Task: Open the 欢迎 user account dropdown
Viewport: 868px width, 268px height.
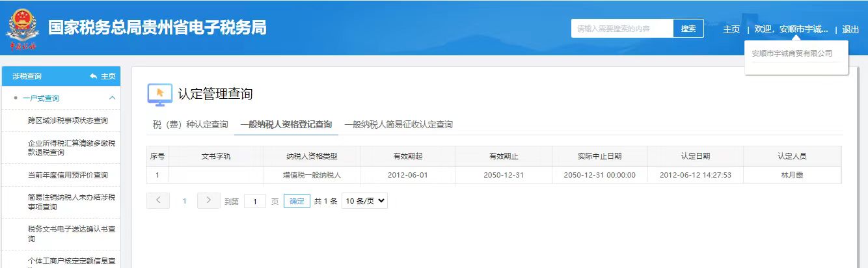Action: point(791,29)
